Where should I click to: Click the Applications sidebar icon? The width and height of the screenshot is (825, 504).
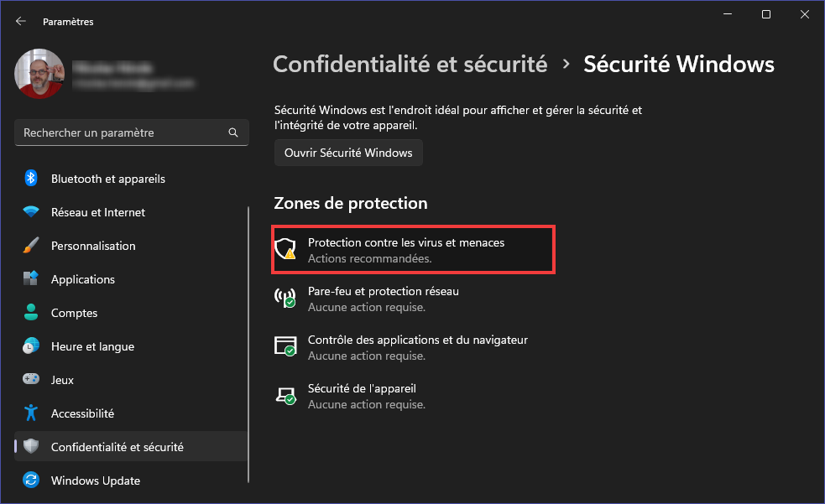pos(31,279)
